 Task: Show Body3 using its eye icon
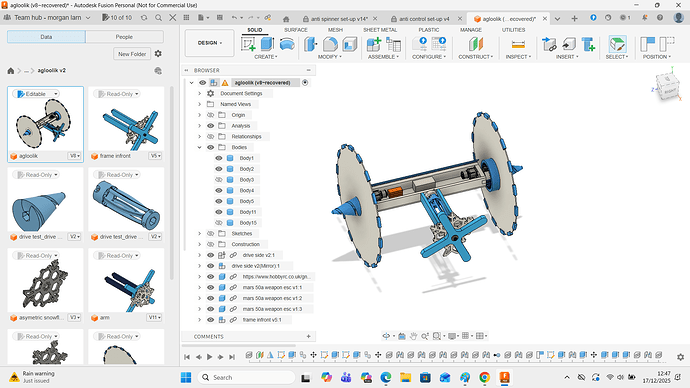click(219, 179)
